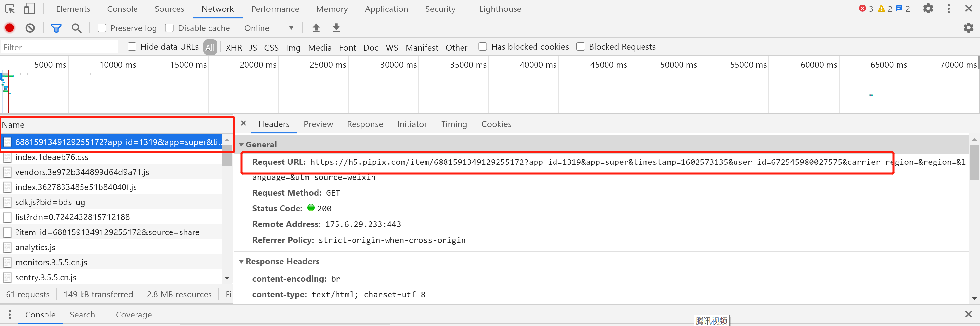Open the Performance panel

coord(275,9)
